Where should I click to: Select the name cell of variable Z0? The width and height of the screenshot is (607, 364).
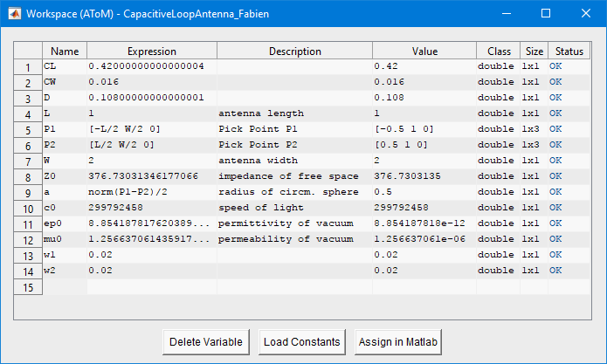pyautogui.click(x=65, y=176)
